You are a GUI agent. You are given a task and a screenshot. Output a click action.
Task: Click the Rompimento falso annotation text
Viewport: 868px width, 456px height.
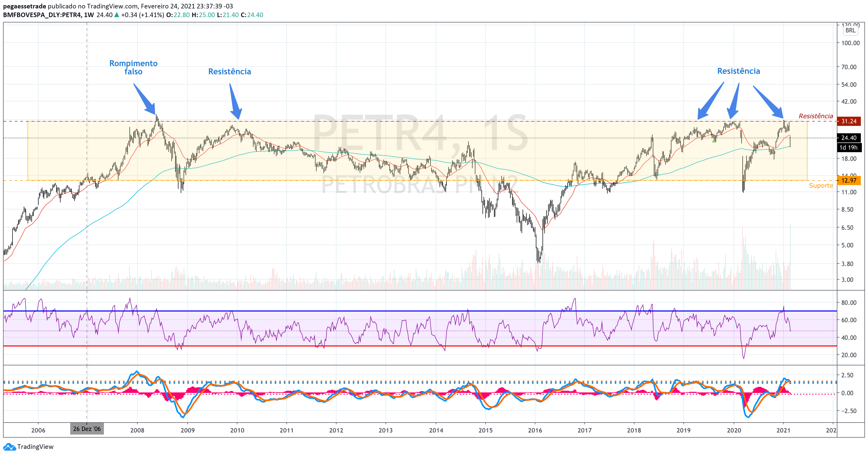coord(134,67)
